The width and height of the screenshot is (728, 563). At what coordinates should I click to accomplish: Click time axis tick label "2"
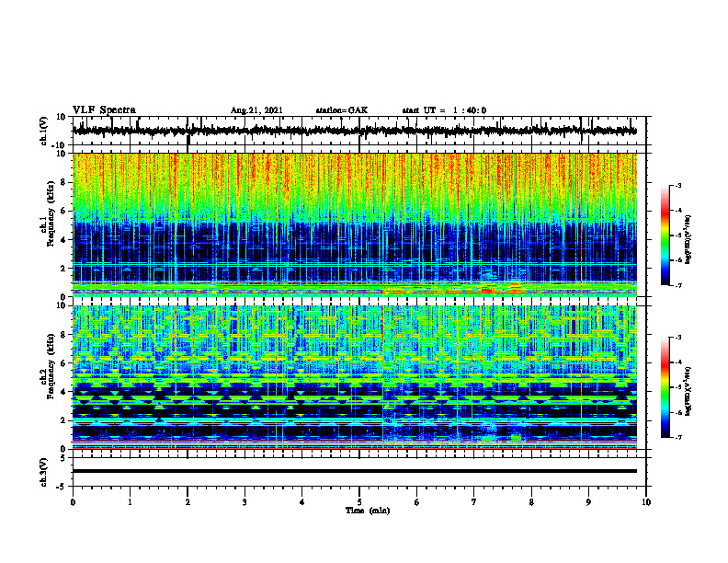pyautogui.click(x=188, y=502)
